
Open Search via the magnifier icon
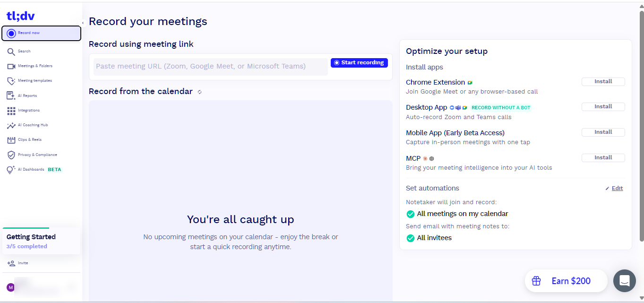11,52
